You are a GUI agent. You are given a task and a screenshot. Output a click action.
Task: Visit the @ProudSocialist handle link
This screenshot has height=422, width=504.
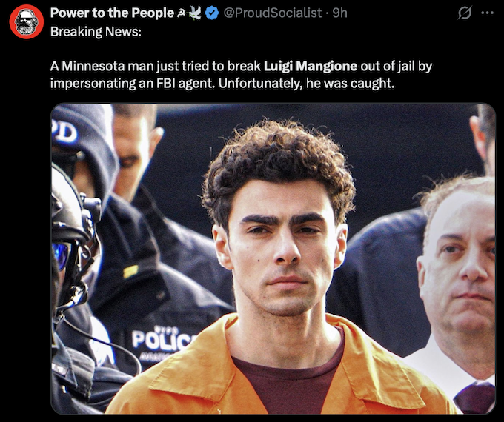click(272, 13)
